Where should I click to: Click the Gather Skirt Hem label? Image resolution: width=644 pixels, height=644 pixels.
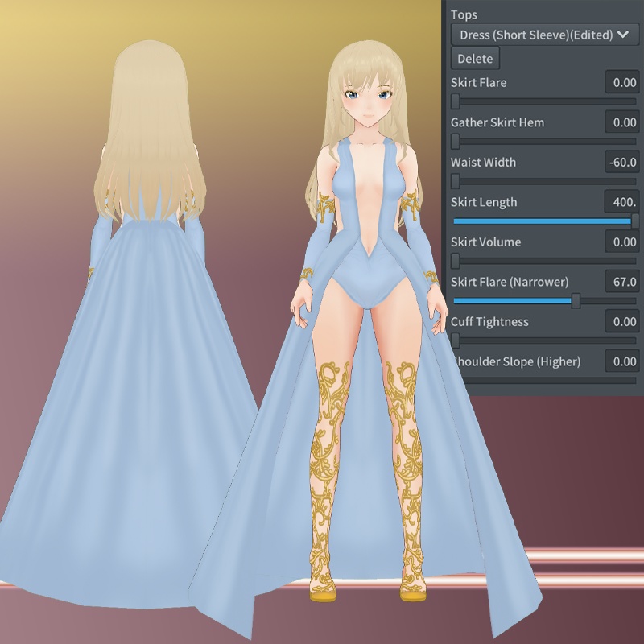click(x=497, y=122)
